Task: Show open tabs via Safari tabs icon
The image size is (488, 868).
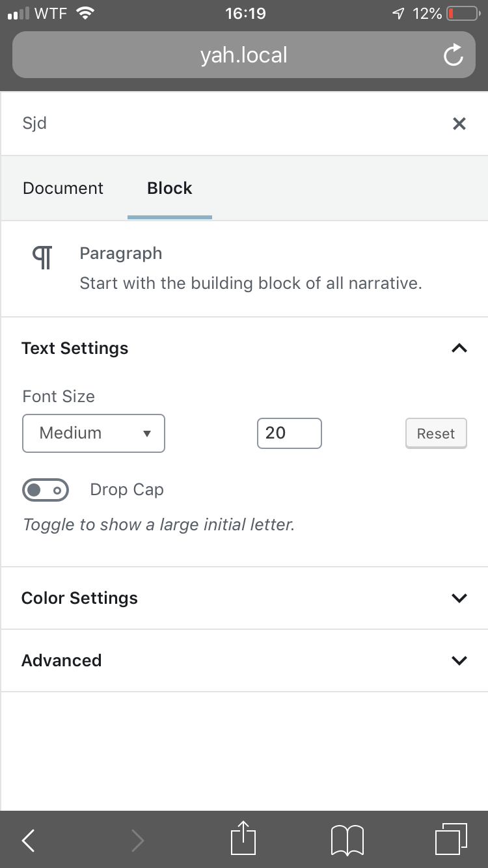Action: tap(450, 839)
